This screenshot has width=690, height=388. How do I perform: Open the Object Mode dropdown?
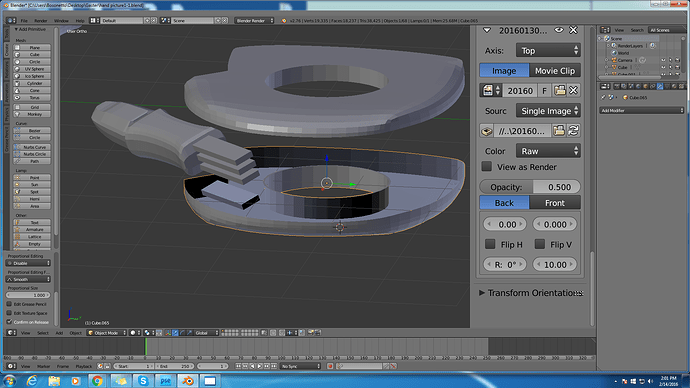106,333
